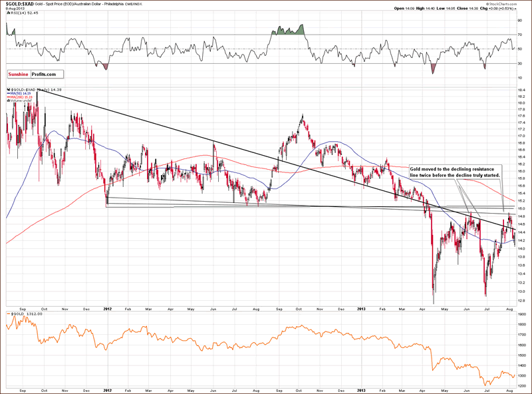Click the October 2012 price peak candle
Image resolution: width=532 pixels, height=394 pixels.
[x=303, y=116]
